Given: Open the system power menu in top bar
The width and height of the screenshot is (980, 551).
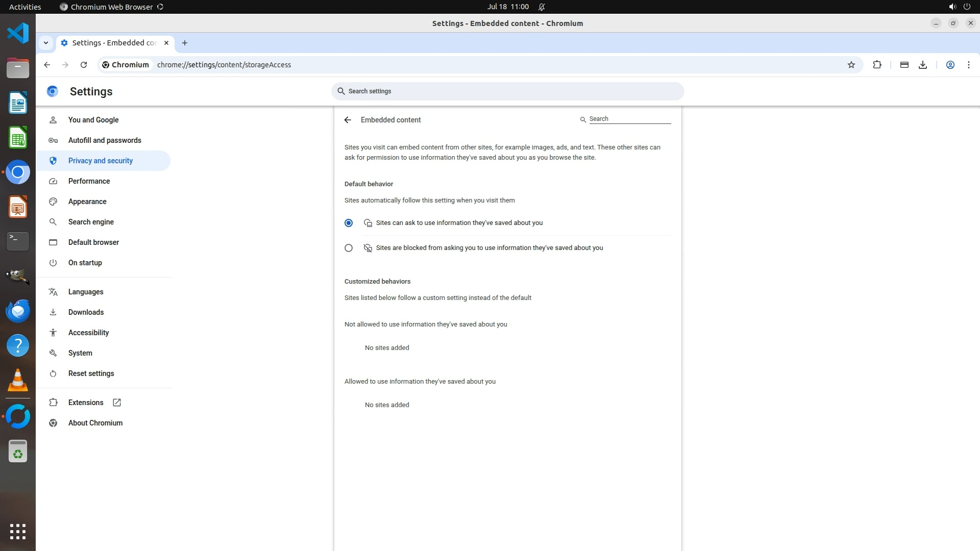Looking at the screenshot, I should (x=966, y=7).
